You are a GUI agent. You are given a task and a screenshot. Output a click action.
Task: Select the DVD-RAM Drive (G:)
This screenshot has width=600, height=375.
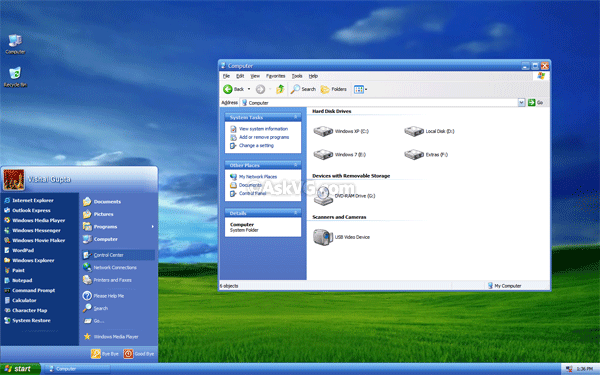click(344, 196)
